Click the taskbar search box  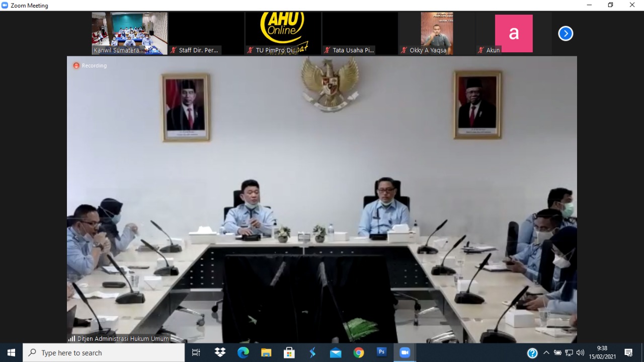point(104,353)
